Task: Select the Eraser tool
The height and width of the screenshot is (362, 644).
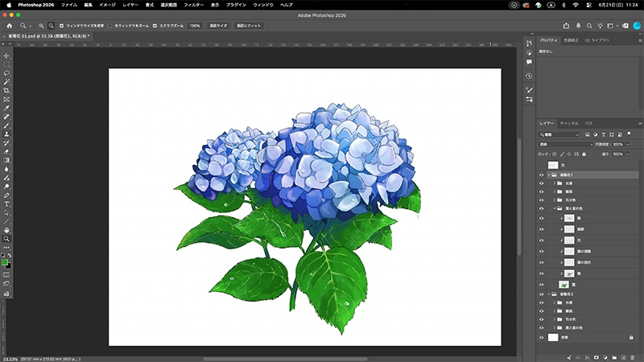Action: 6,152
